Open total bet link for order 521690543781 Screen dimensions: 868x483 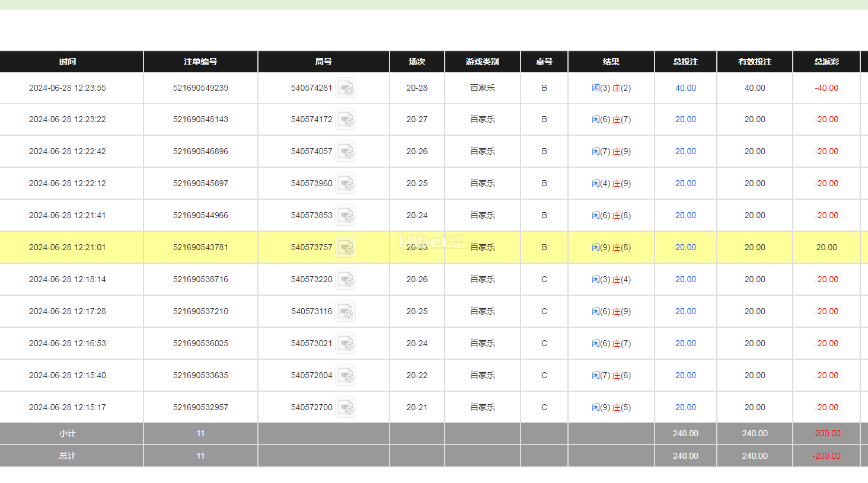tap(685, 247)
